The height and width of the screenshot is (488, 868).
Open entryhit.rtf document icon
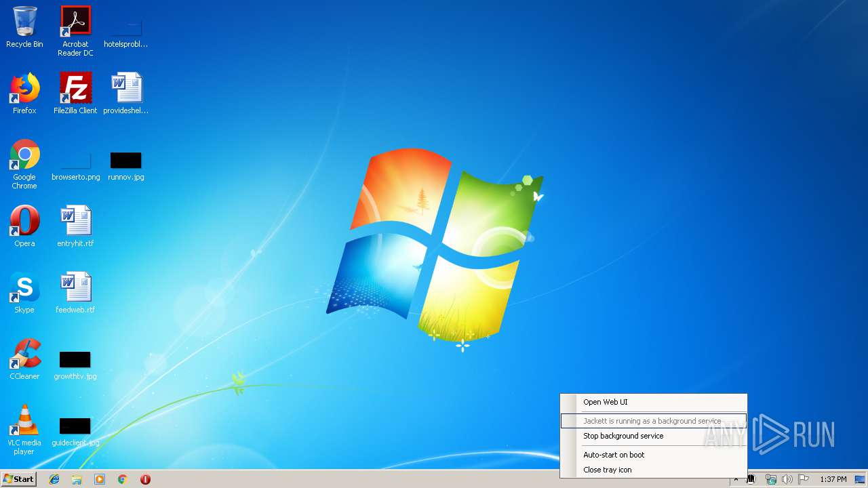[x=75, y=226]
